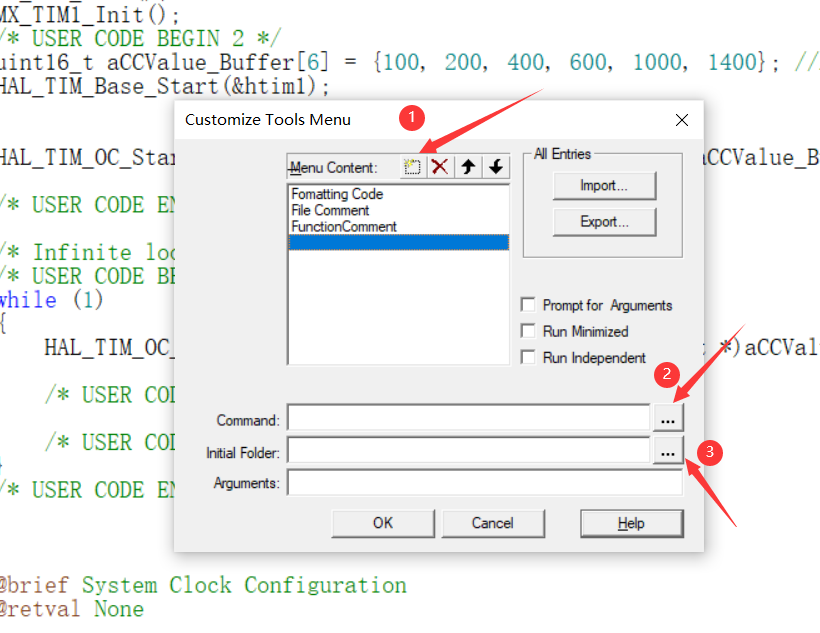The image size is (820, 633).
Task: Focus the Initial Folder input field
Action: tap(468, 451)
